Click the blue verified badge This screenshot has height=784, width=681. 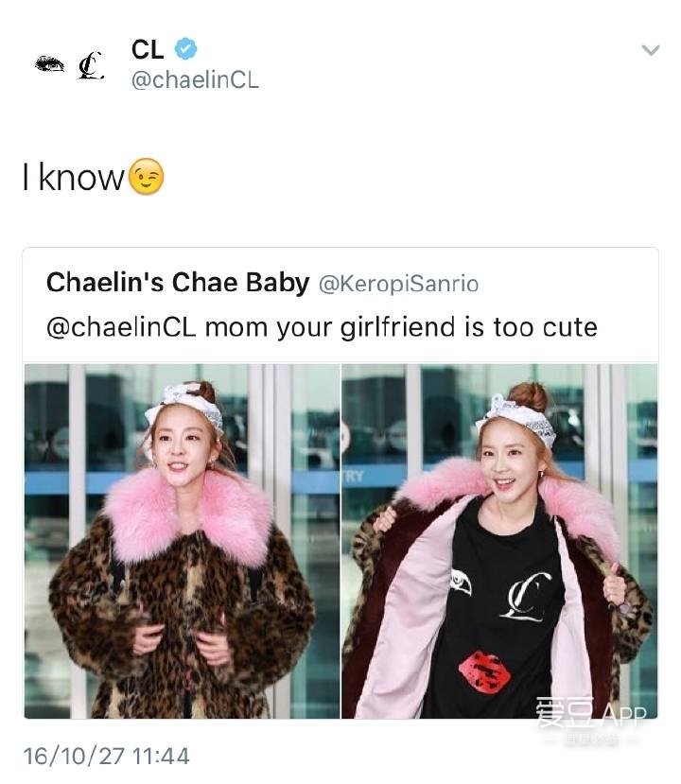coord(185,48)
